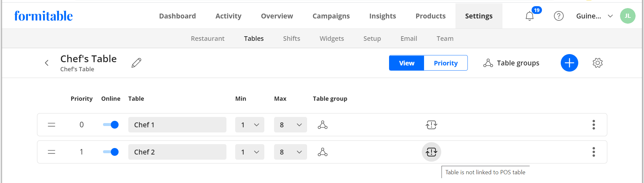Click the pencil edit icon beside Chef's Table

(x=136, y=63)
